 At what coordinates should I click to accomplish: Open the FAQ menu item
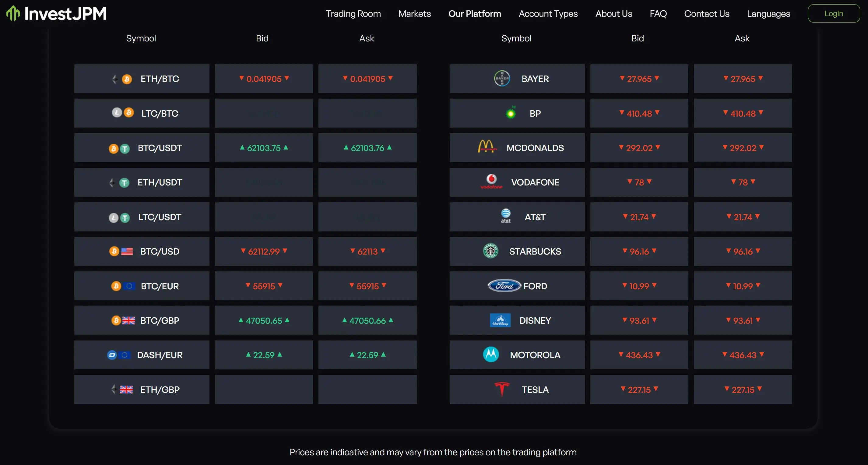pos(658,13)
